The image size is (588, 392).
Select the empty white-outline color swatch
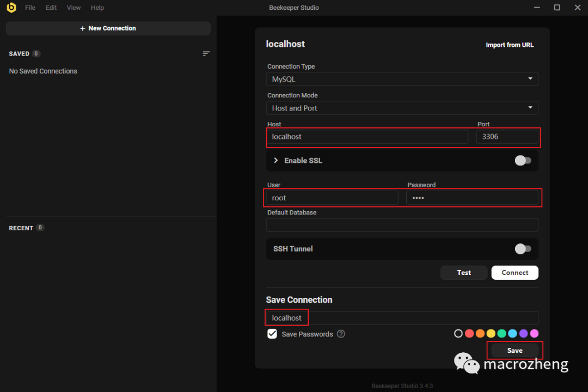pyautogui.click(x=458, y=334)
